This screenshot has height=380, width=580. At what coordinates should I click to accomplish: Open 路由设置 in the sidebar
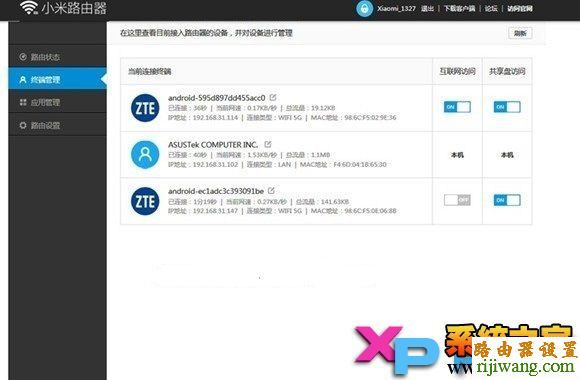(x=58, y=125)
